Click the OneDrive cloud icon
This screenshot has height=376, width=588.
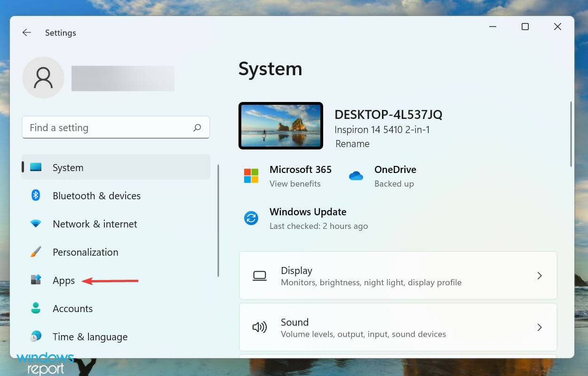(356, 176)
